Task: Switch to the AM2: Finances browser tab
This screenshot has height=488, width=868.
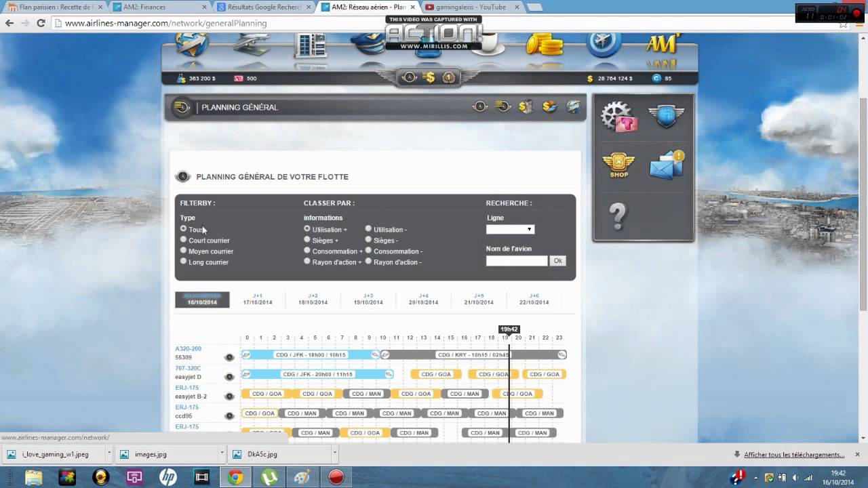Action: point(159,7)
